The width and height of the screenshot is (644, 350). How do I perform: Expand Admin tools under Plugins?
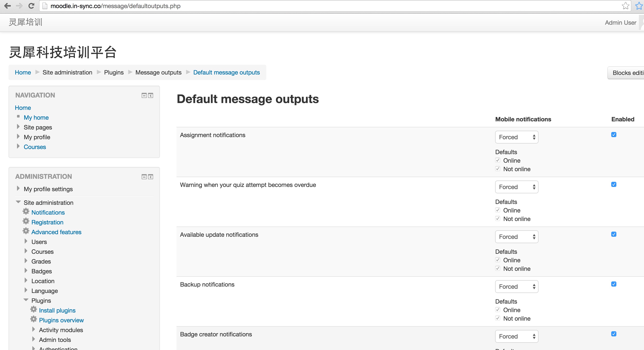[34, 339]
